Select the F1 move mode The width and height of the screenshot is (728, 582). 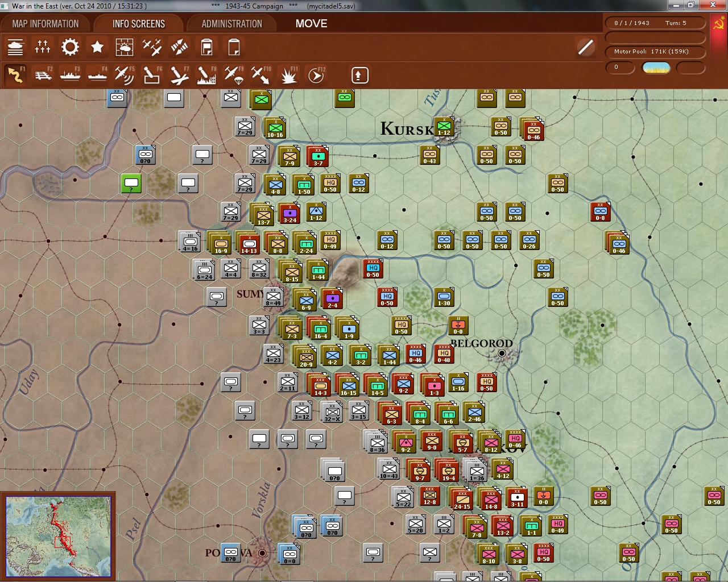[15, 75]
